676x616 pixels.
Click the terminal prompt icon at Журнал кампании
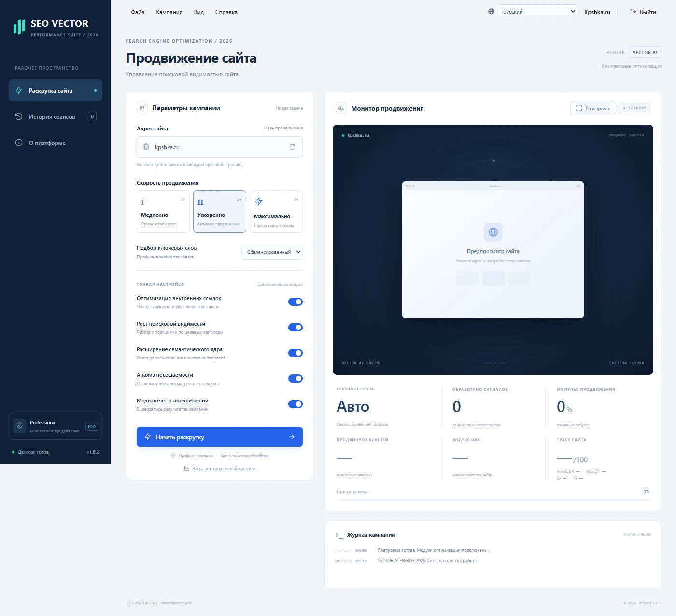tap(339, 535)
